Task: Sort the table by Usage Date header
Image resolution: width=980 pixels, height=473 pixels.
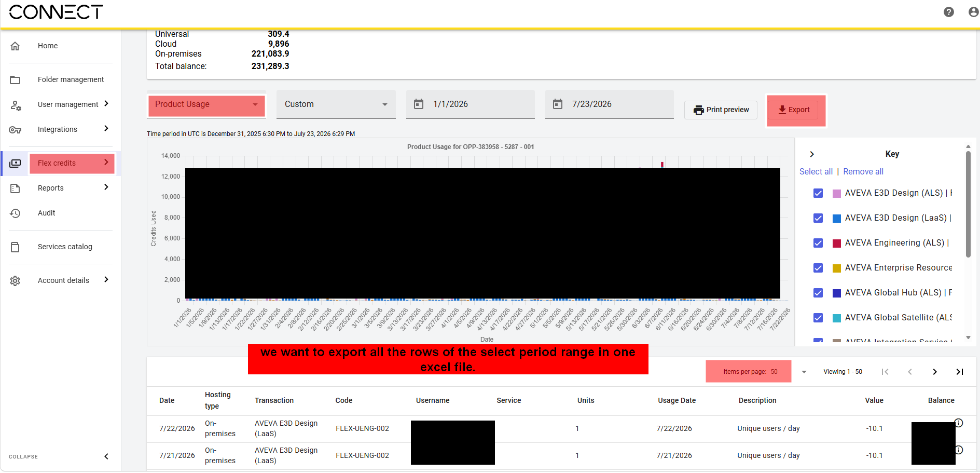Action: [677, 401]
